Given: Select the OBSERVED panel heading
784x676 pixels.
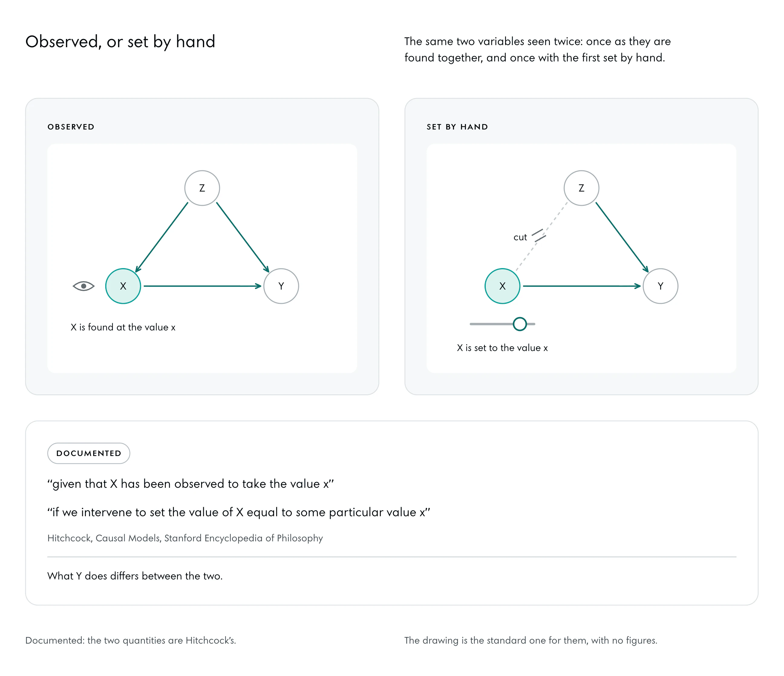Looking at the screenshot, I should pyautogui.click(x=71, y=127).
